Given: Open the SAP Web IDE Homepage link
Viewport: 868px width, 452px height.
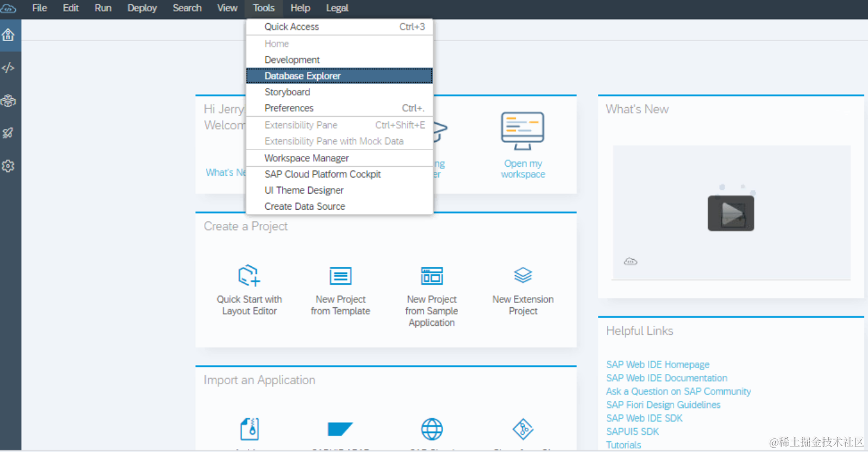Looking at the screenshot, I should 657,364.
